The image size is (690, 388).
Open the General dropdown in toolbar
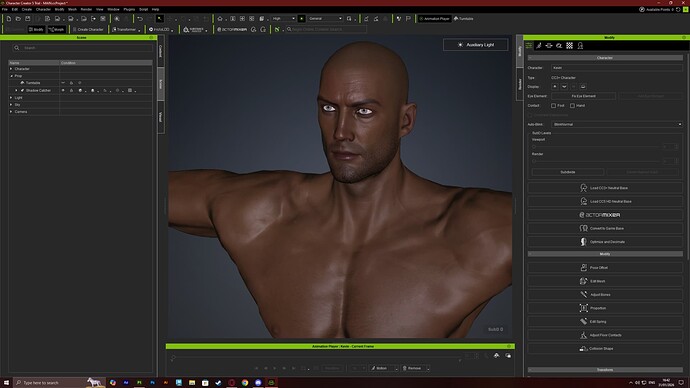click(x=325, y=19)
